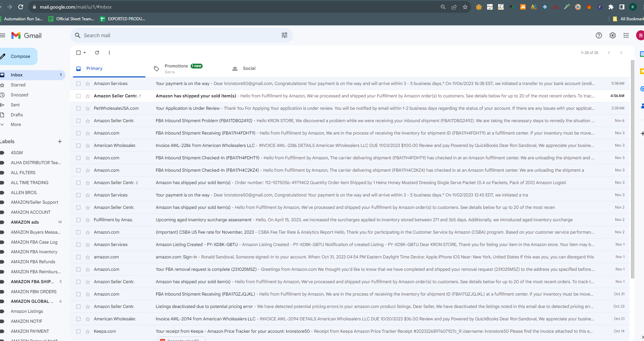Open Chrome profile K icon
This screenshot has width=644, height=341.
click(633, 7)
